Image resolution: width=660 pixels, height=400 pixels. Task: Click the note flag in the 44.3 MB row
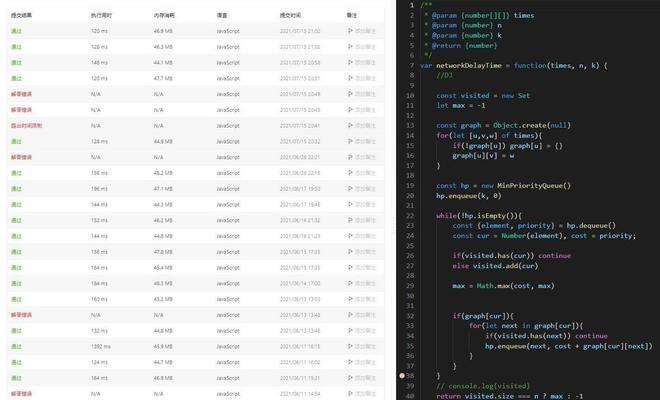pyautogui.click(x=350, y=205)
